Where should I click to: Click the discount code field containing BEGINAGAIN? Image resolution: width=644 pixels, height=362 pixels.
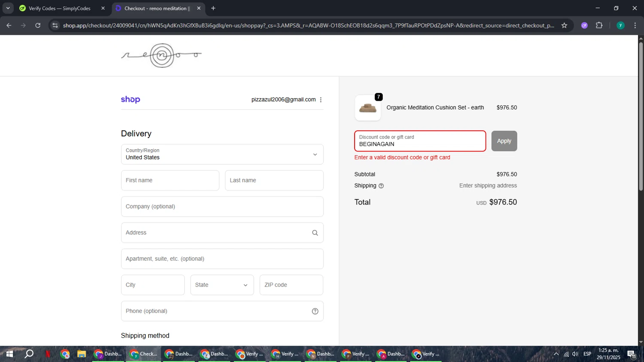click(420, 141)
